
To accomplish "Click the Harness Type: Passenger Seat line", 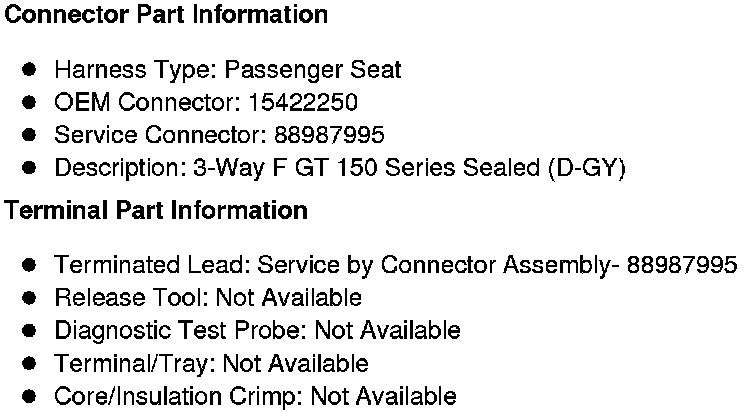I will pos(228,70).
